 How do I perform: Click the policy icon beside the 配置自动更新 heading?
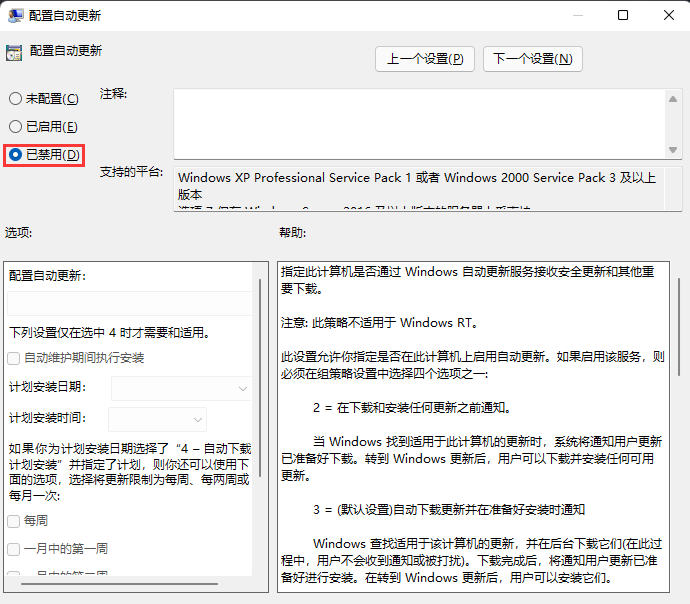point(14,52)
